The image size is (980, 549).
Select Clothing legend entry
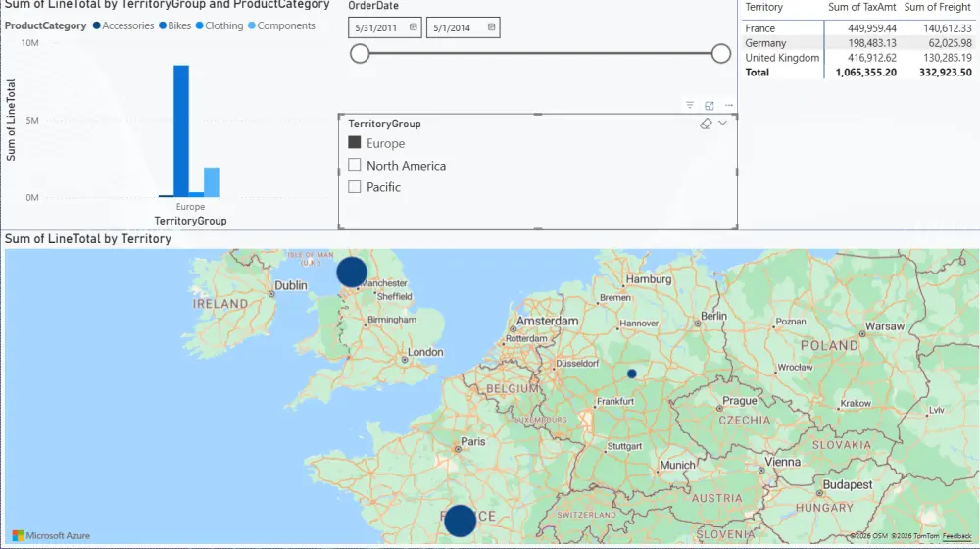tap(220, 25)
